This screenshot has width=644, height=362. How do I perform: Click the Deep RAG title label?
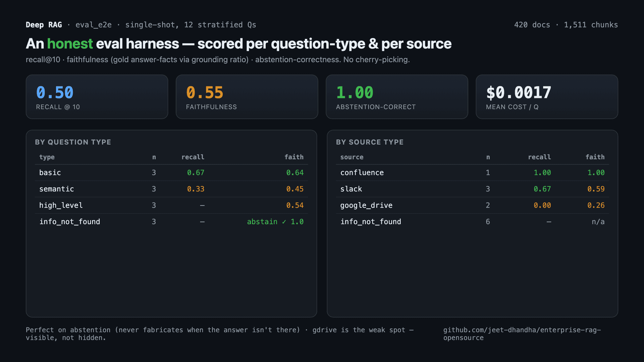(44, 25)
